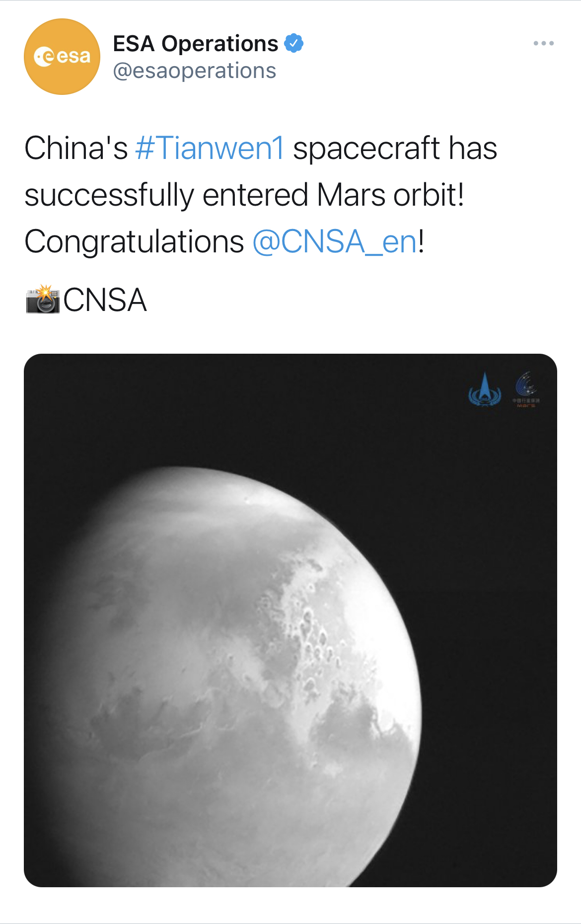Click the word "entered" in the tweet
Image resolution: width=581 pixels, height=924 pixels.
255,195
